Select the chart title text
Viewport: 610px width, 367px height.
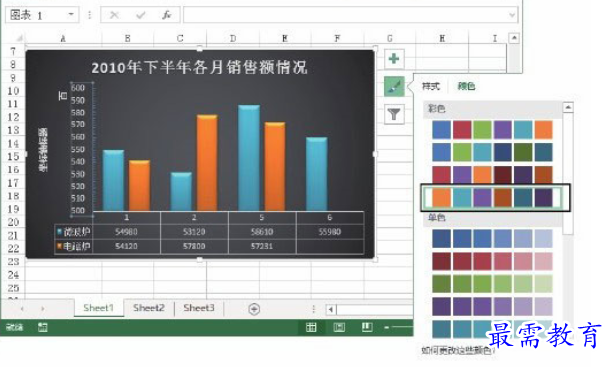[199, 67]
